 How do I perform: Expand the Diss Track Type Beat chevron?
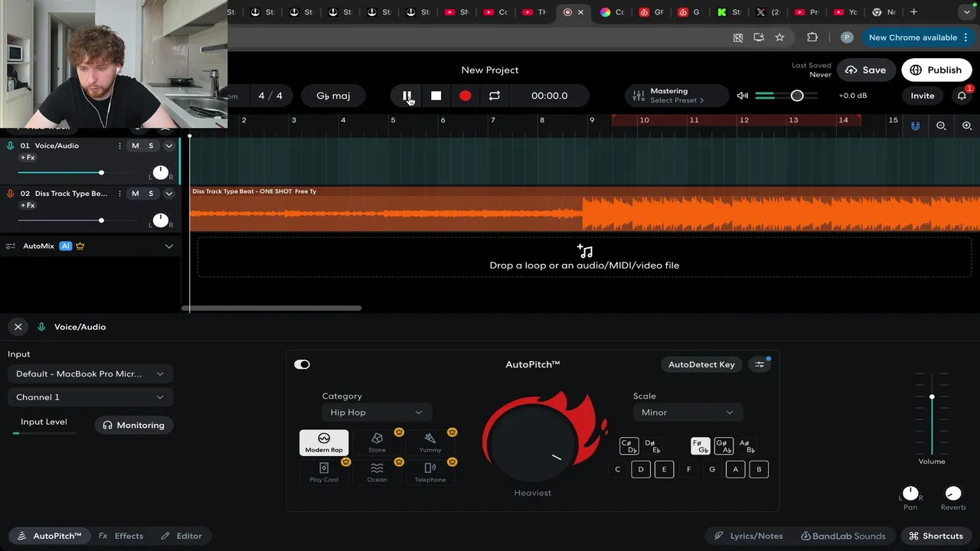click(169, 194)
